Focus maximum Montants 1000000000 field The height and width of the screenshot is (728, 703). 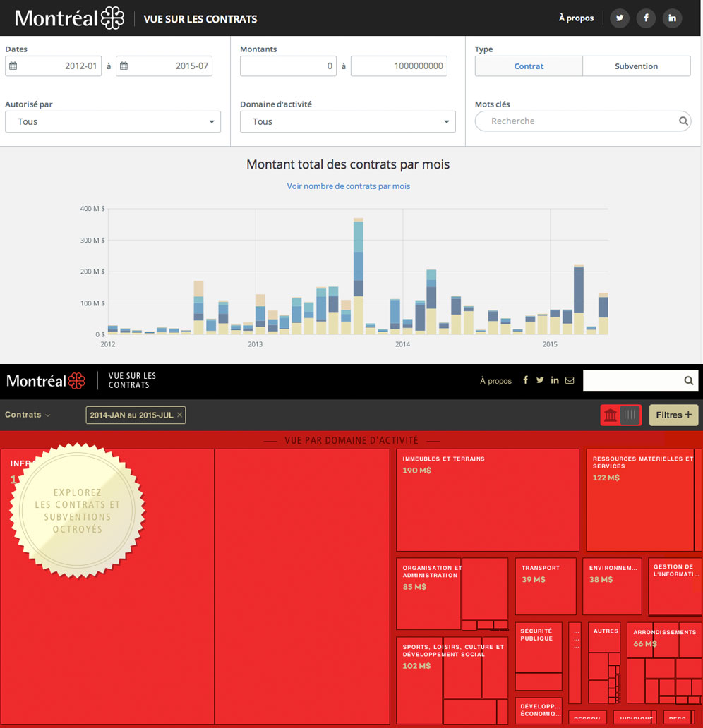399,66
